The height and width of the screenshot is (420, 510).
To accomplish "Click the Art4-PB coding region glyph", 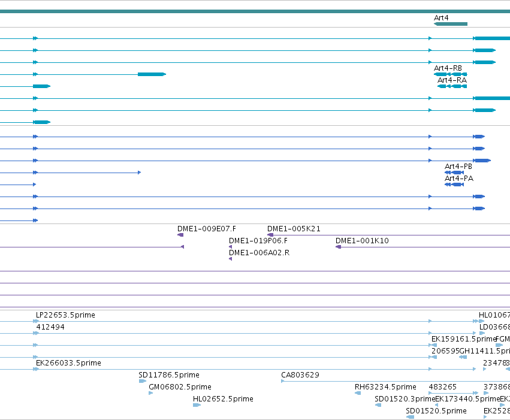I will (x=454, y=173).
